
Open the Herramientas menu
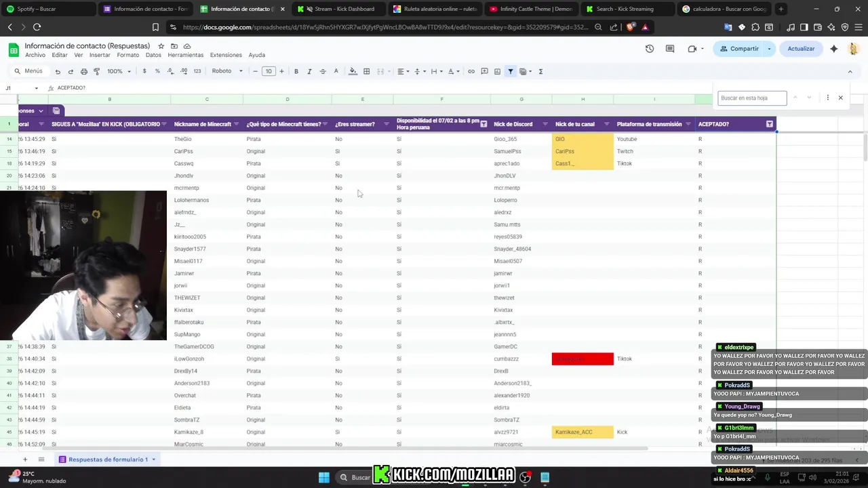click(185, 55)
